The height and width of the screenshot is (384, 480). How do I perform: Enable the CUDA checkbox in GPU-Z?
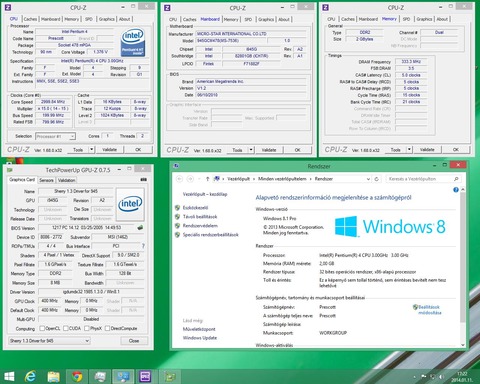(x=66, y=328)
